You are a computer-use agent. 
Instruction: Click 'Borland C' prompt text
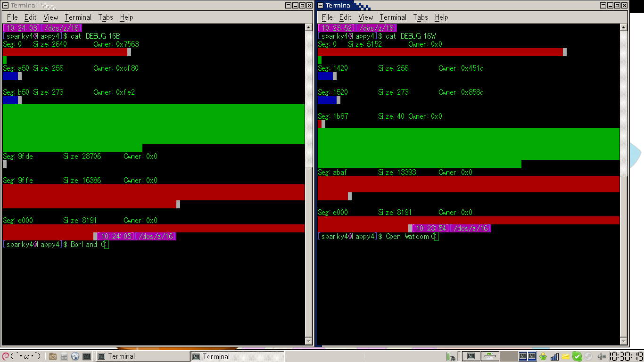pos(88,245)
